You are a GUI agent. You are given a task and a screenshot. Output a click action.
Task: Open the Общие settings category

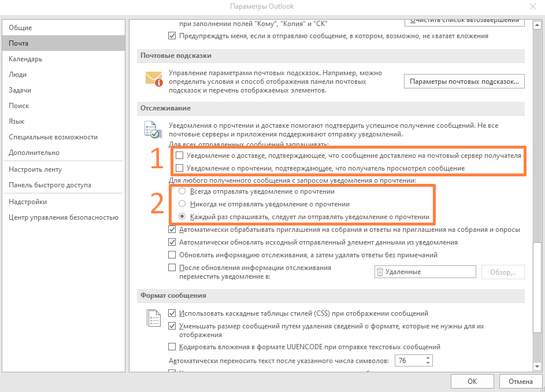click(x=64, y=28)
